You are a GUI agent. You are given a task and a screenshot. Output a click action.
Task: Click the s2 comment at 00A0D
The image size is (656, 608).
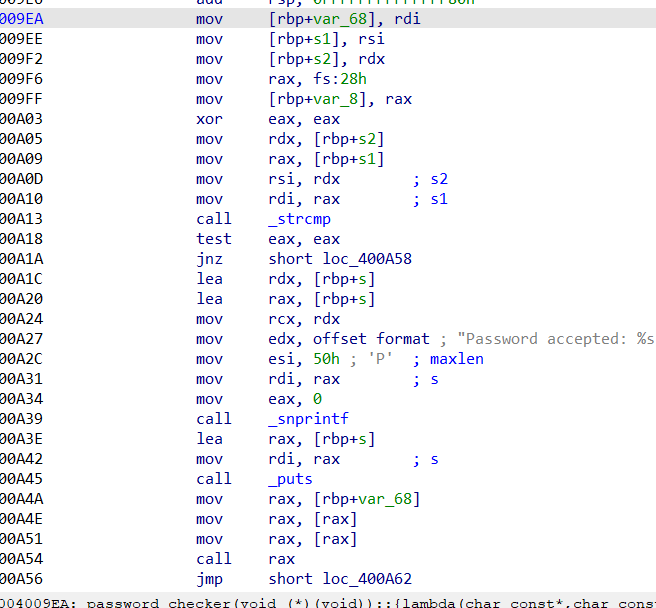point(439,179)
